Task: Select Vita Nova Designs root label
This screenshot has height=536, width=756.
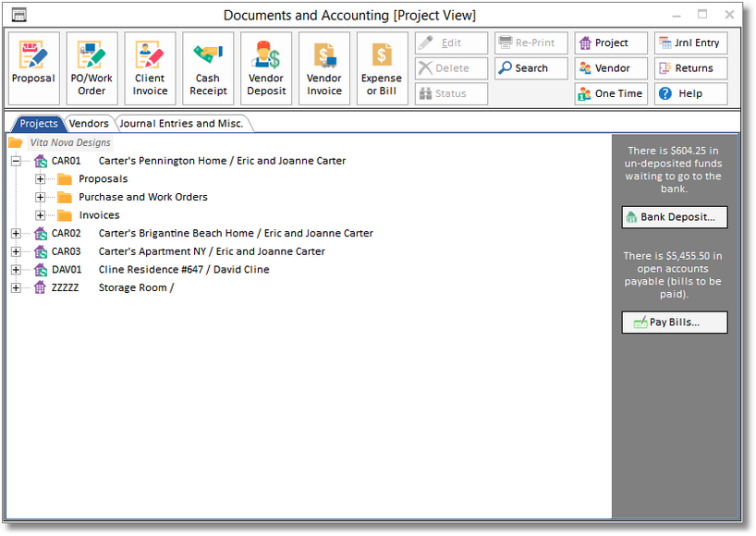Action: [70, 142]
